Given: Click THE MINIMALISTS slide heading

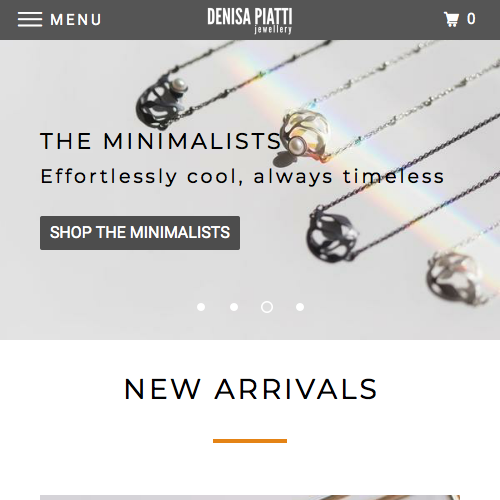Looking at the screenshot, I should click(161, 141).
